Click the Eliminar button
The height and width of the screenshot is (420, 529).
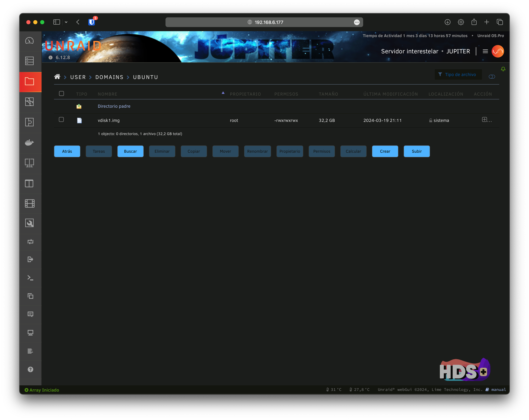point(162,151)
